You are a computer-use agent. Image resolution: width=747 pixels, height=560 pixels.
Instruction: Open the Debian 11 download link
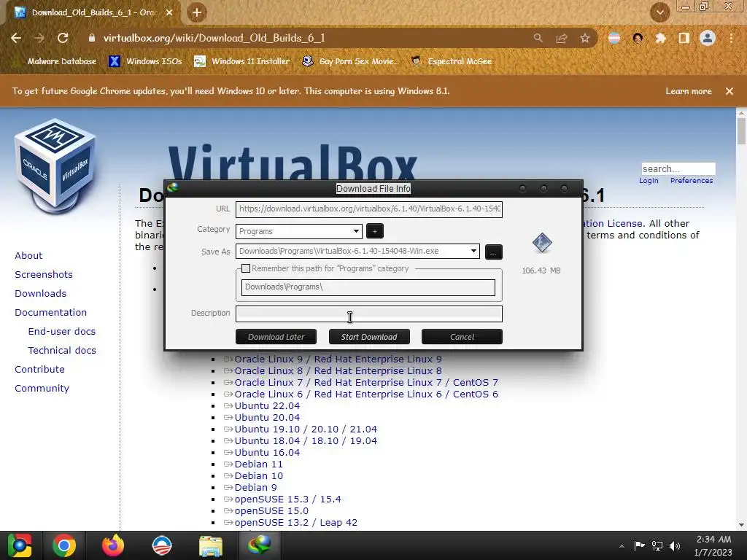point(258,464)
